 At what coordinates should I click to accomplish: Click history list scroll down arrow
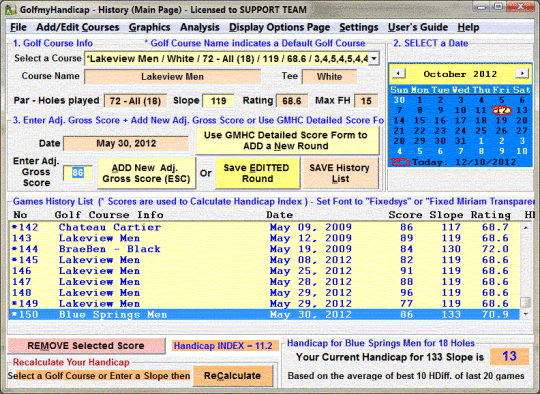(x=526, y=314)
